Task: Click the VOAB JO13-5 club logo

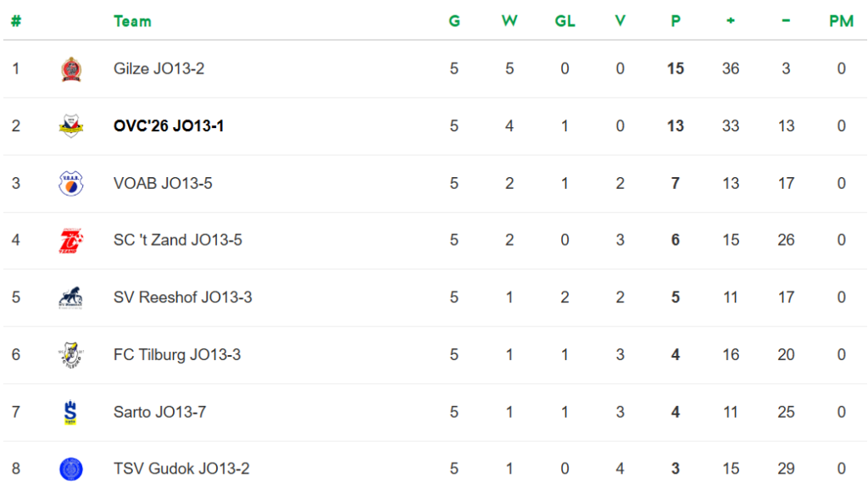Action: click(71, 183)
